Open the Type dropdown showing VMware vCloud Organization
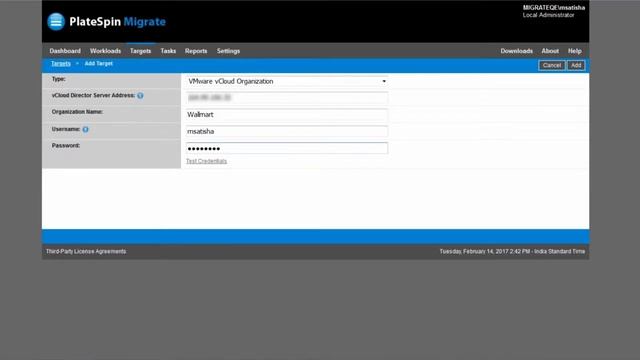Image resolution: width=640 pixels, height=360 pixels. [287, 81]
